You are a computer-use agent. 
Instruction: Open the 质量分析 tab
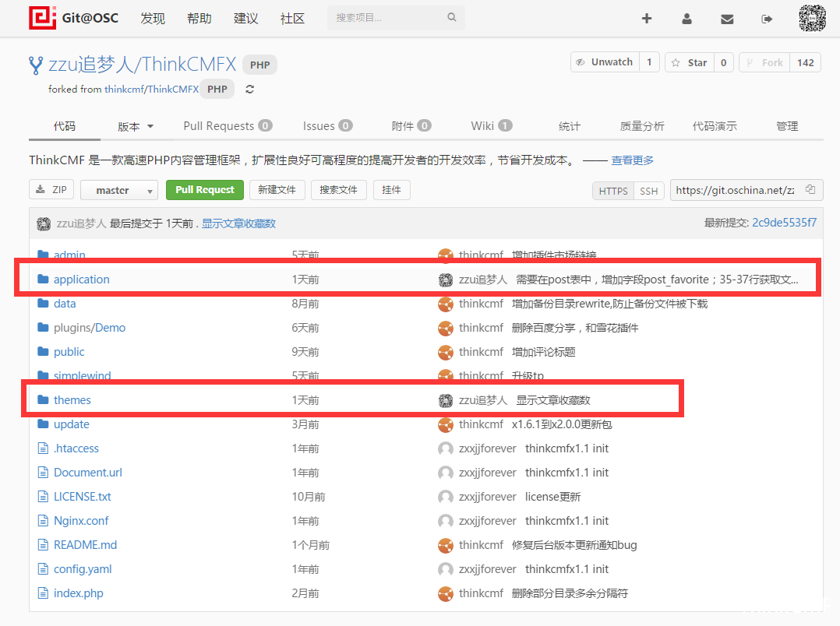click(642, 126)
